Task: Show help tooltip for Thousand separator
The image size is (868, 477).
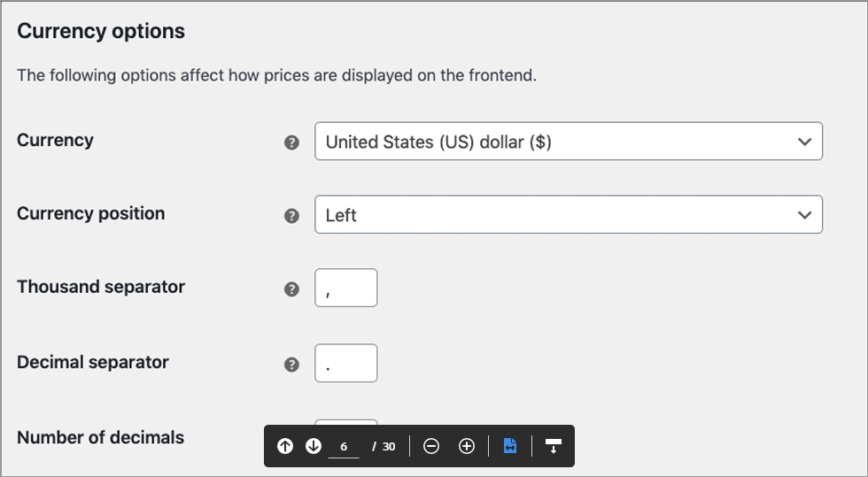Action: 291,289
